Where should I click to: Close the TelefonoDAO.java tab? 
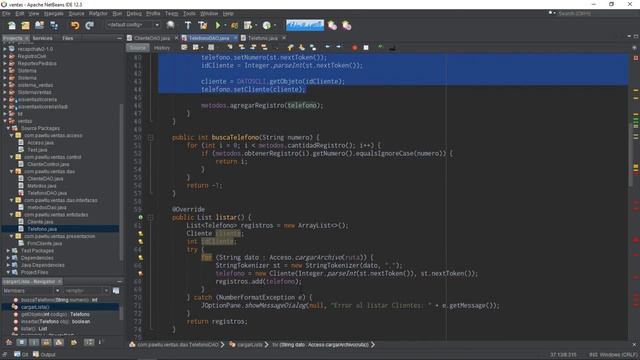pyautogui.click(x=236, y=38)
